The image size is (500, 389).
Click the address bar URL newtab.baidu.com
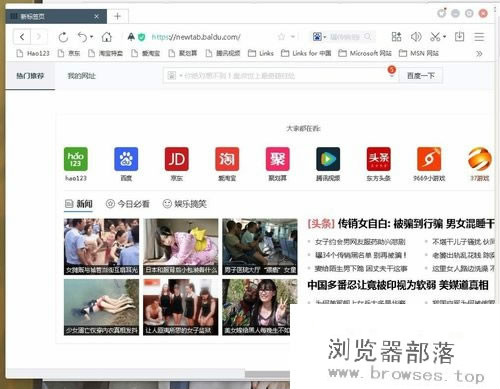196,37
